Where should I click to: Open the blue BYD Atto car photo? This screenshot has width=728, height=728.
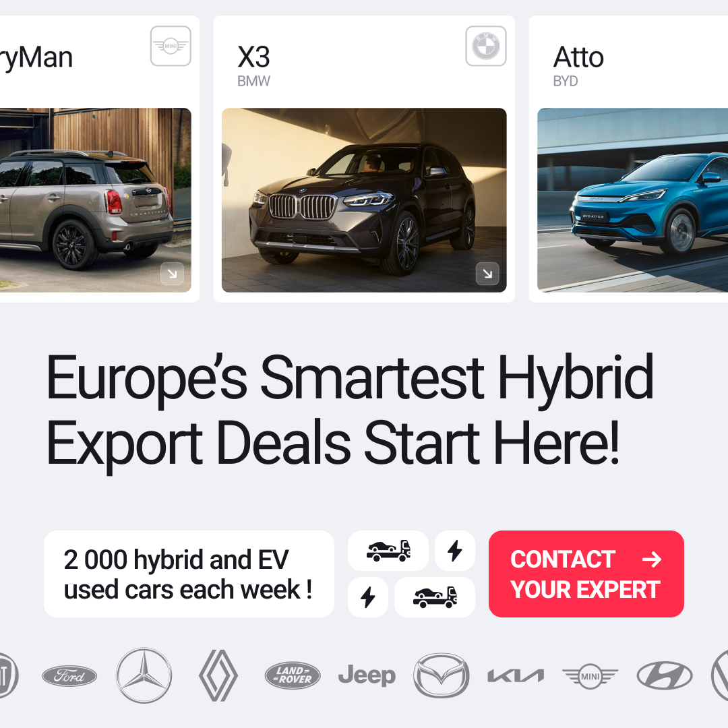(x=632, y=200)
